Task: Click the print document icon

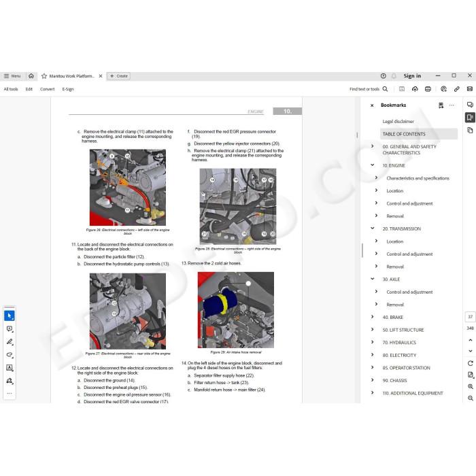Action: (428, 89)
